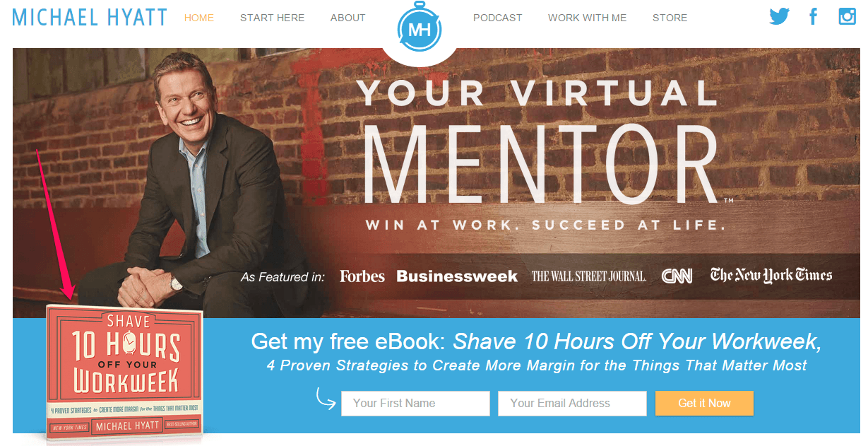The width and height of the screenshot is (868, 446).
Task: Click the Businessweek logo
Action: pos(457,276)
